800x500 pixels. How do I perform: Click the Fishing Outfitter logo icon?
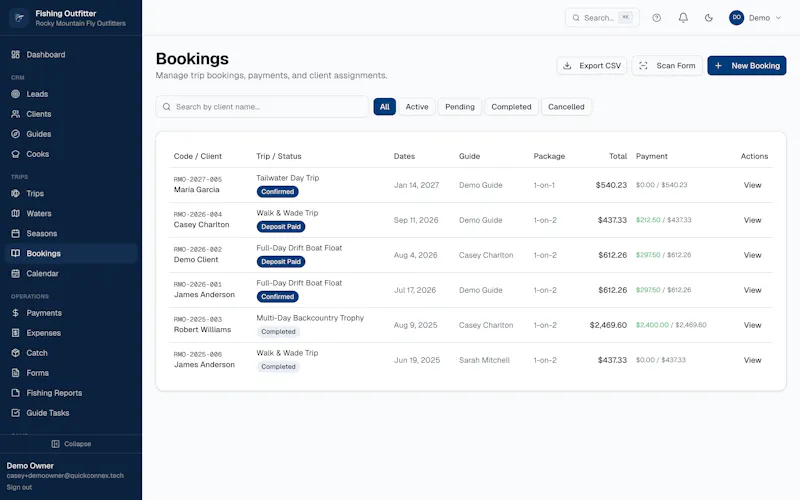click(x=19, y=18)
